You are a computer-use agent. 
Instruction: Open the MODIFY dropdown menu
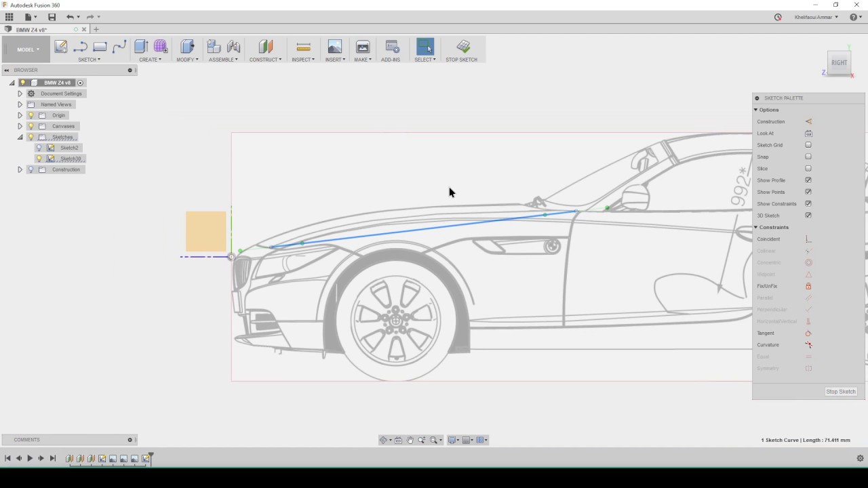tap(187, 60)
